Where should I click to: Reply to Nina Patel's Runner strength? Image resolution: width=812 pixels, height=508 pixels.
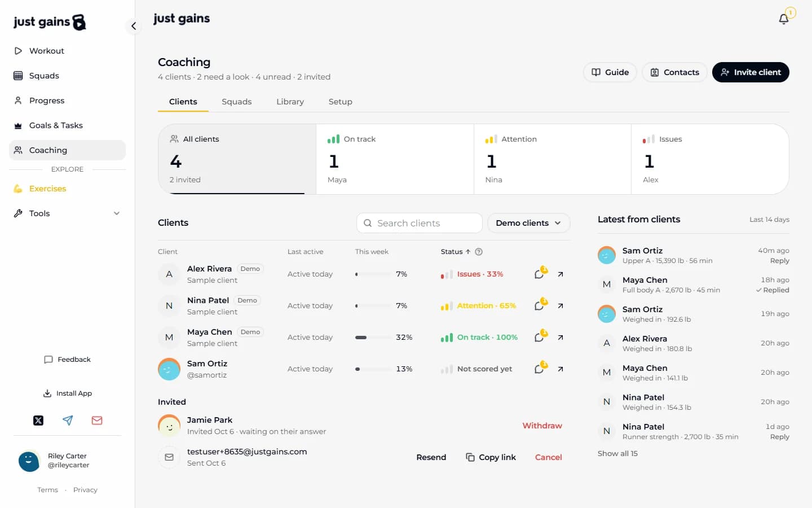[x=780, y=437]
